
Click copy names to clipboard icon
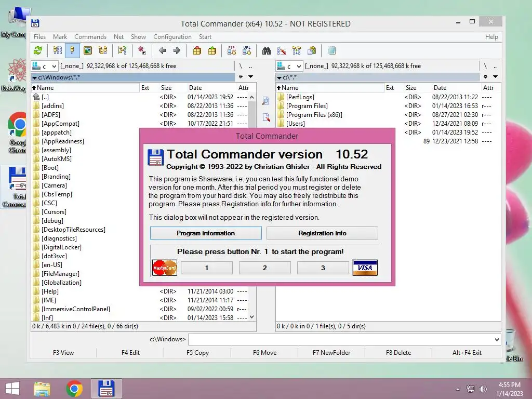click(x=312, y=51)
